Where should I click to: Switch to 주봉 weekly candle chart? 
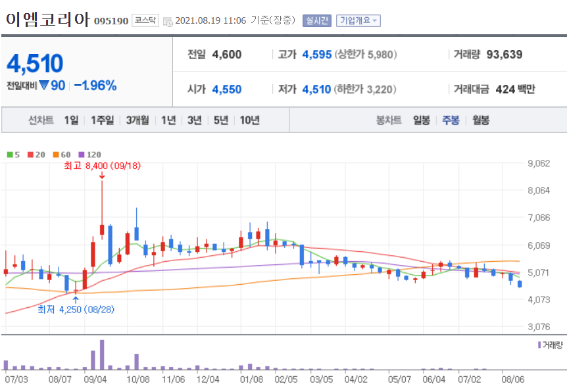(x=451, y=120)
